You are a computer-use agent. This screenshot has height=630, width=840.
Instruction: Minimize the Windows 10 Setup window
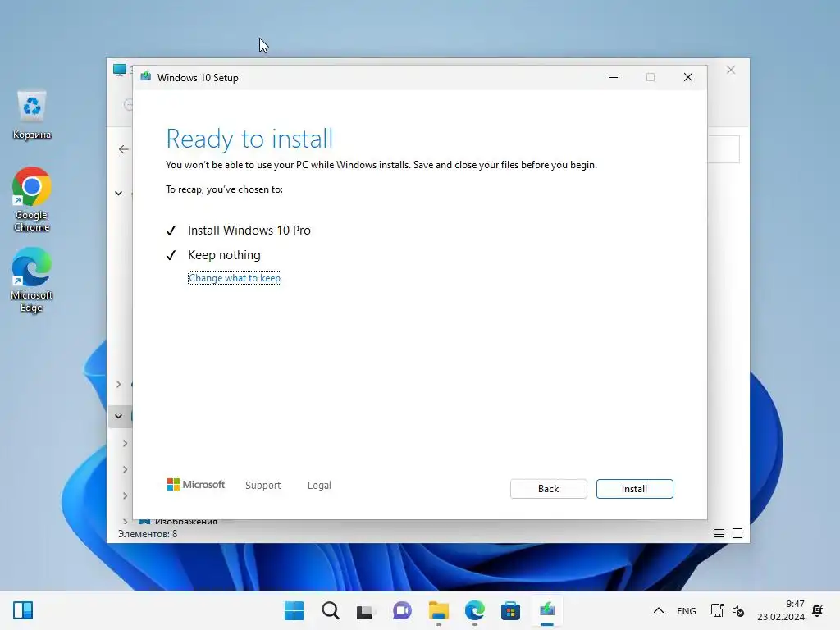[x=614, y=78]
